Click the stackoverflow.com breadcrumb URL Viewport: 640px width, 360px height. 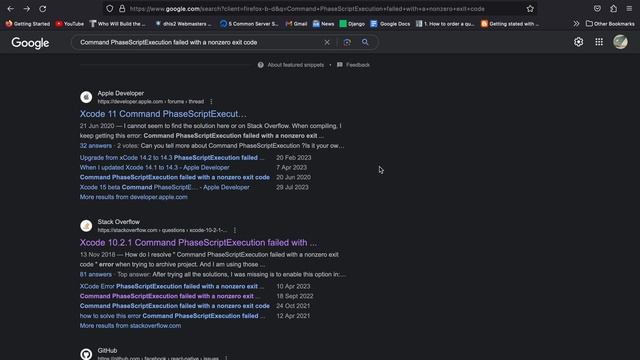(x=162, y=230)
